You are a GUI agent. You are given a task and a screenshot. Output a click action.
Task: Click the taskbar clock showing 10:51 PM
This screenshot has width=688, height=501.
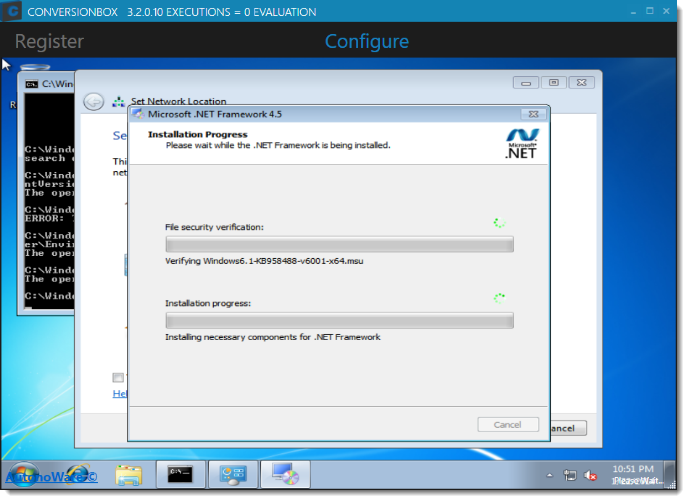(x=633, y=469)
